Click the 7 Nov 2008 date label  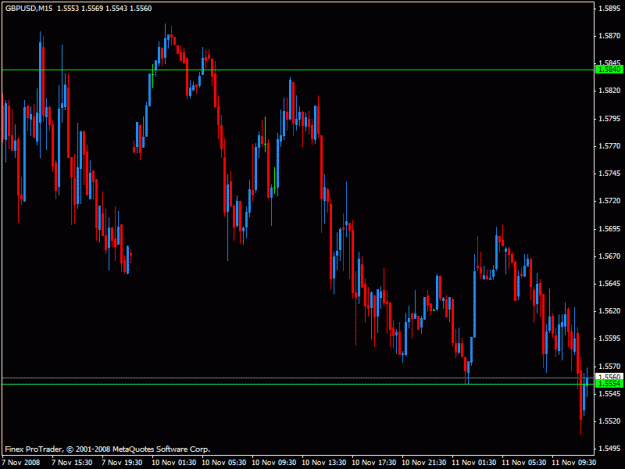coord(21,462)
